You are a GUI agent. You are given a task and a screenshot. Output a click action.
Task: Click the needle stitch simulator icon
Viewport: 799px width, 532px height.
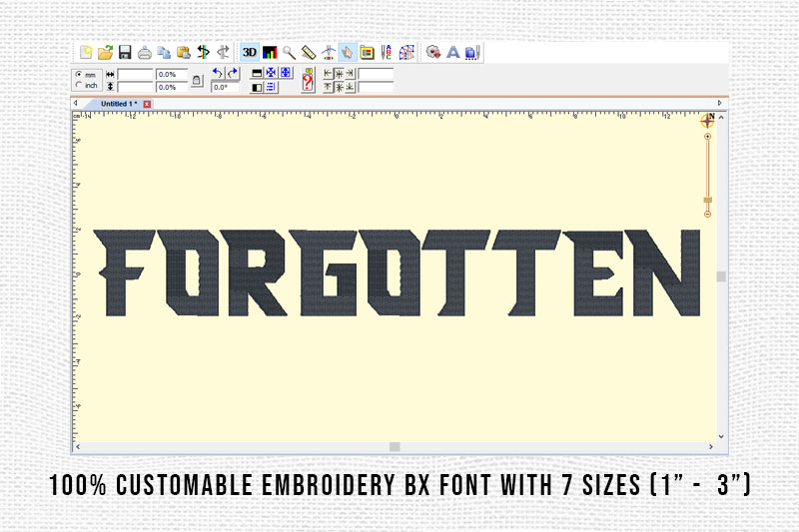coord(329,53)
